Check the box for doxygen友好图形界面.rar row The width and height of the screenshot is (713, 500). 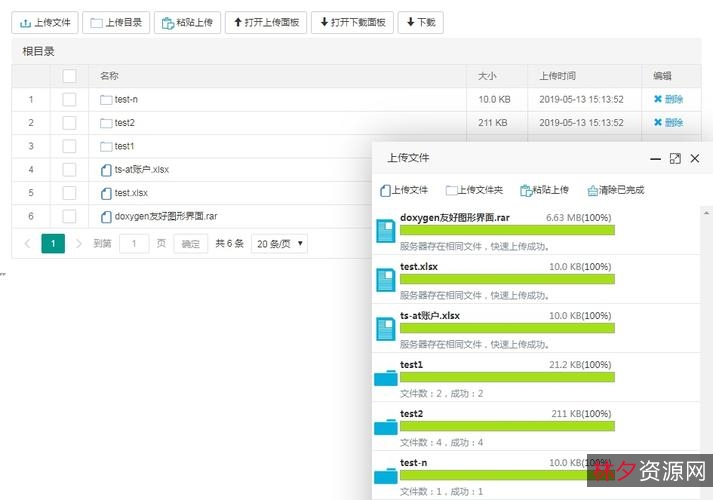tap(69, 216)
